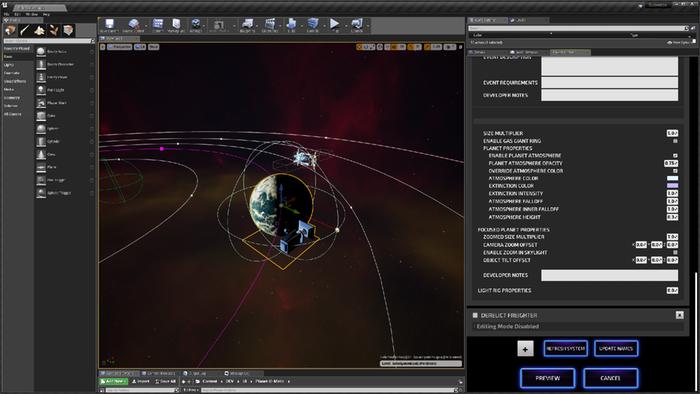Toggle Enable Zoom In Skylight checkbox
The image size is (700, 394).
click(675, 253)
